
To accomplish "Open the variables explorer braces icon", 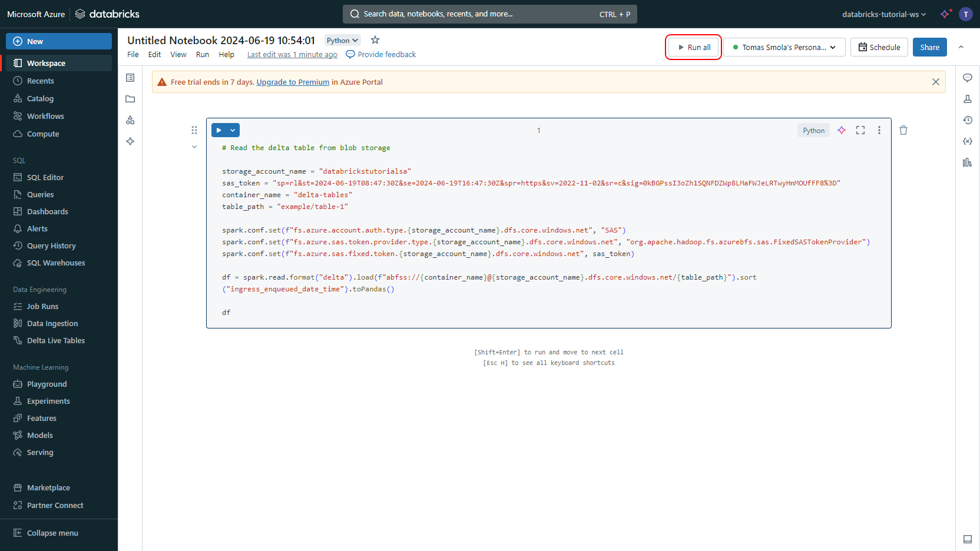I will (x=968, y=141).
